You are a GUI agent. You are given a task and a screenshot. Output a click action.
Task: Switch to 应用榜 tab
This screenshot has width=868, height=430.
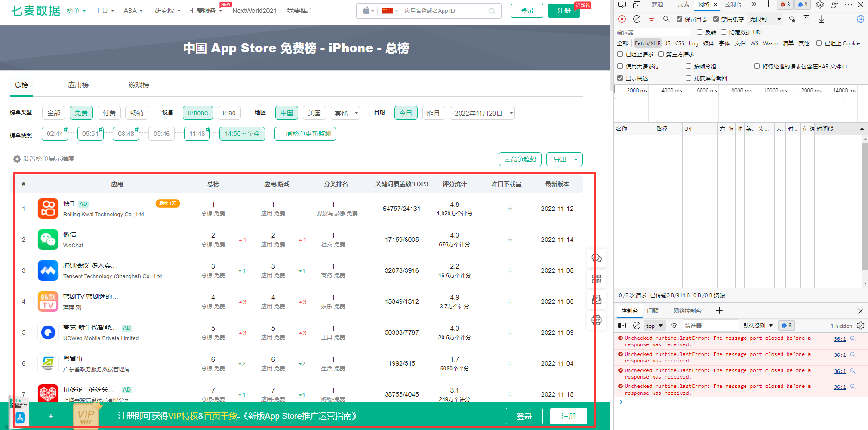(x=78, y=85)
